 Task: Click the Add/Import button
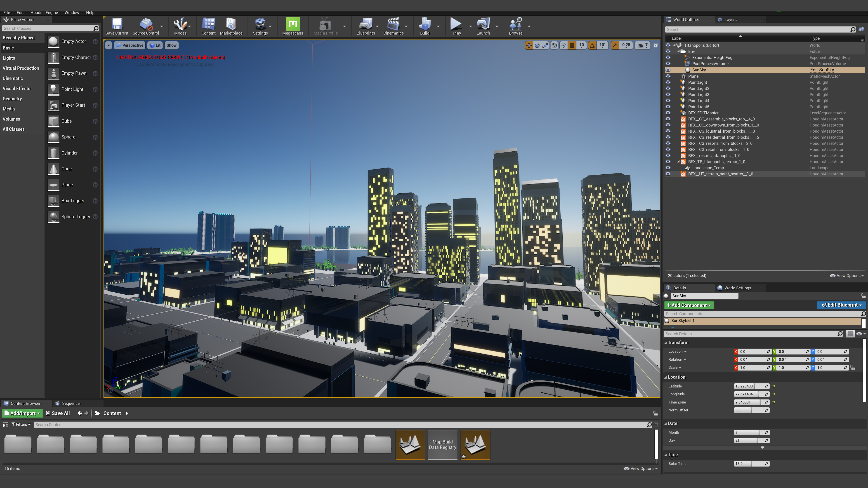click(23, 413)
